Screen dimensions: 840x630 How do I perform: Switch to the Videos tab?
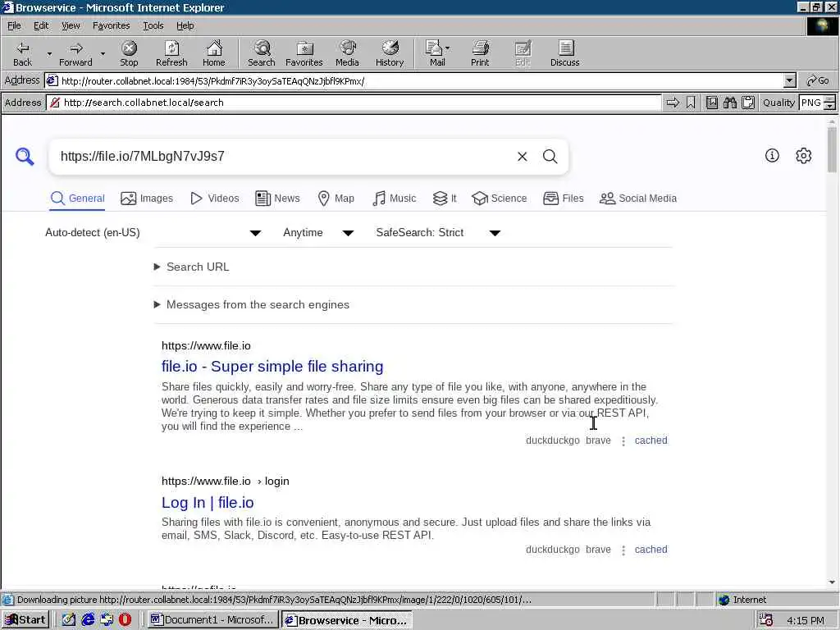click(215, 199)
